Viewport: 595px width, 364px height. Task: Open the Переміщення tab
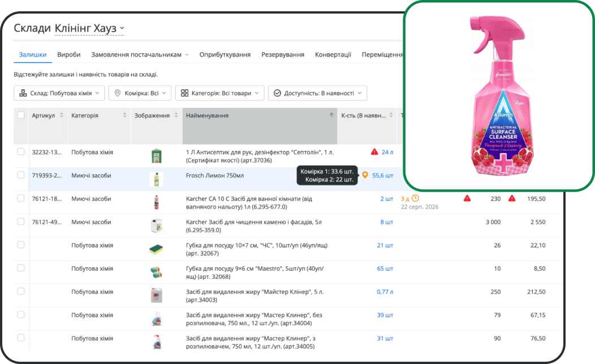click(382, 55)
